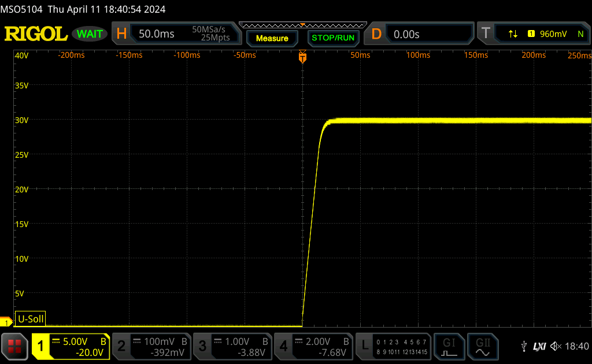Open GI signal generator one

pos(449,347)
